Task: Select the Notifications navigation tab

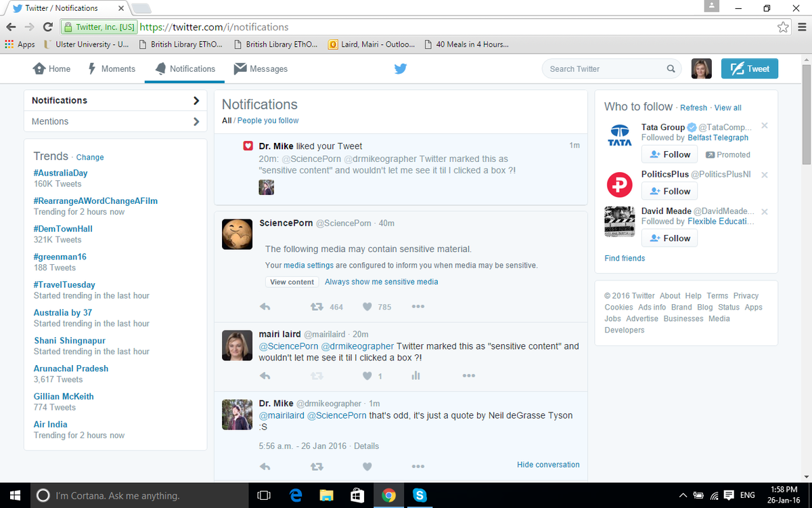Action: click(185, 68)
